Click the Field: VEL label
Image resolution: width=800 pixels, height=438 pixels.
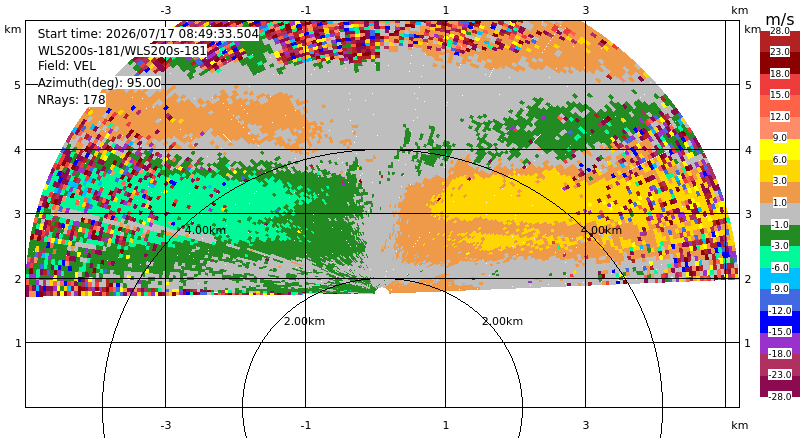66,66
